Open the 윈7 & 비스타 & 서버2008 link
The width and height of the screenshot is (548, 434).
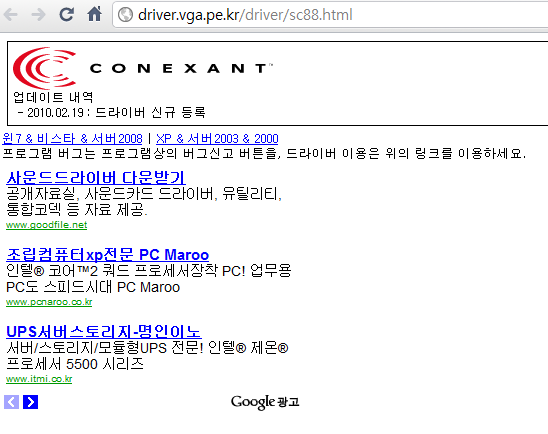72,139
